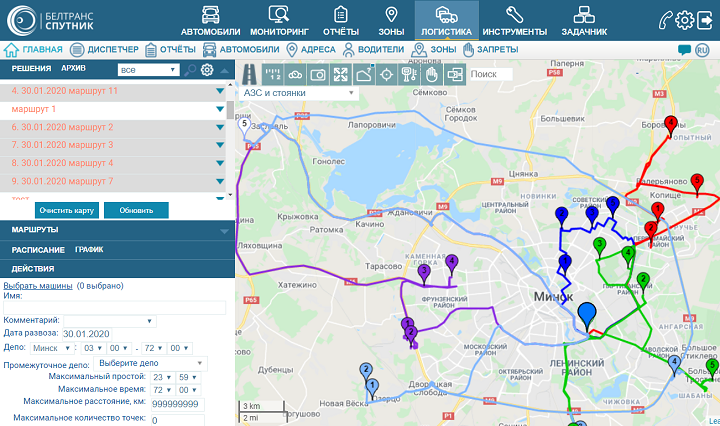Open the ЗАДАЧНИК section
The height and width of the screenshot is (426, 720).
(584, 21)
